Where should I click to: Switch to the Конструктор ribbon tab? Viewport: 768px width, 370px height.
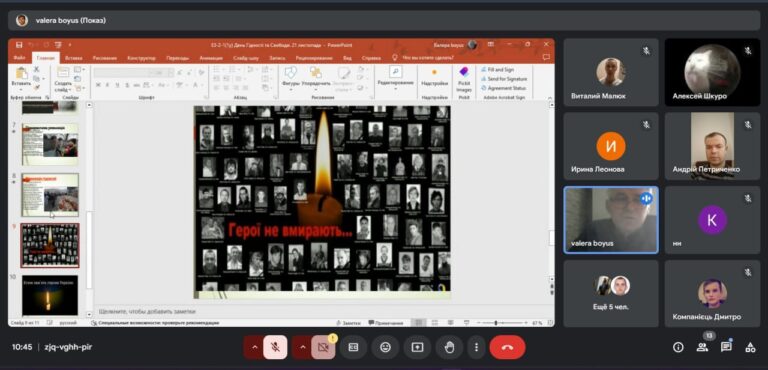point(141,57)
